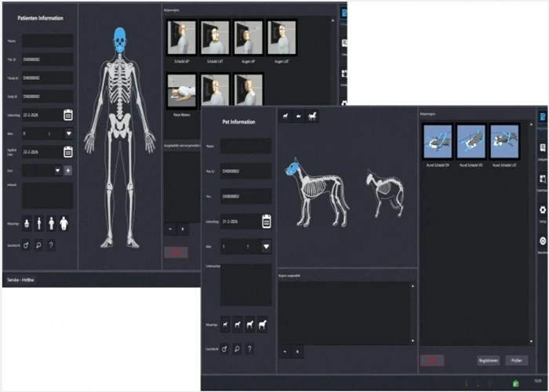
Task: Expand age unit dropdown in Patienten Information
Action: coord(69,133)
